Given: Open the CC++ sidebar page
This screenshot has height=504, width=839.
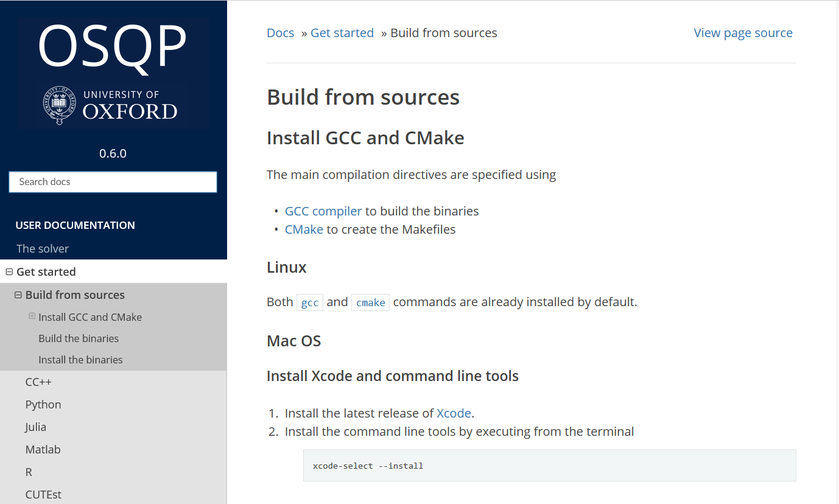Looking at the screenshot, I should (38, 382).
